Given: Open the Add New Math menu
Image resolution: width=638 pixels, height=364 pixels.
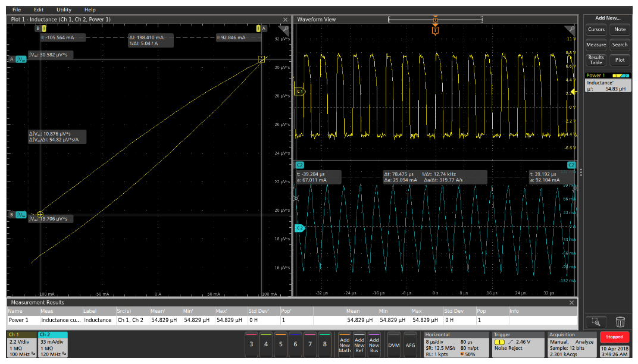Looking at the screenshot, I should click(x=345, y=344).
